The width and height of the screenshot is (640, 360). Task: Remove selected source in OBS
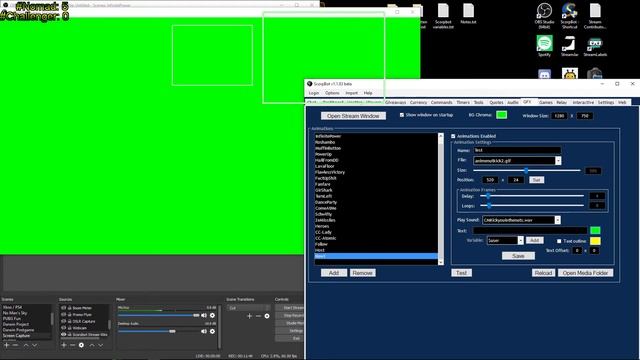[72, 345]
